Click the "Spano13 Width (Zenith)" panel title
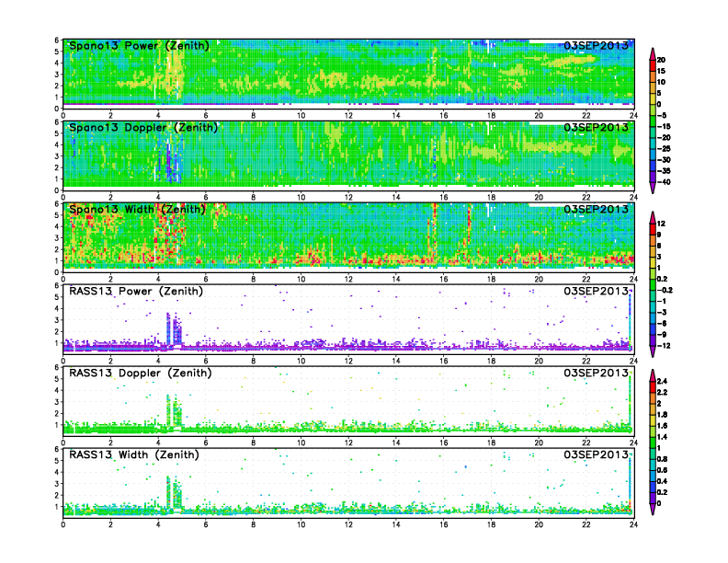Screen dimensions: 728x563 [137, 210]
